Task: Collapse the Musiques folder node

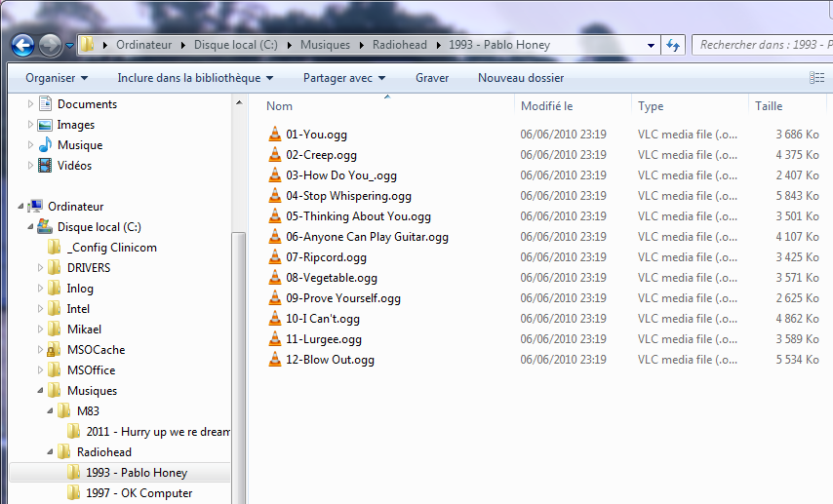Action: click(40, 390)
